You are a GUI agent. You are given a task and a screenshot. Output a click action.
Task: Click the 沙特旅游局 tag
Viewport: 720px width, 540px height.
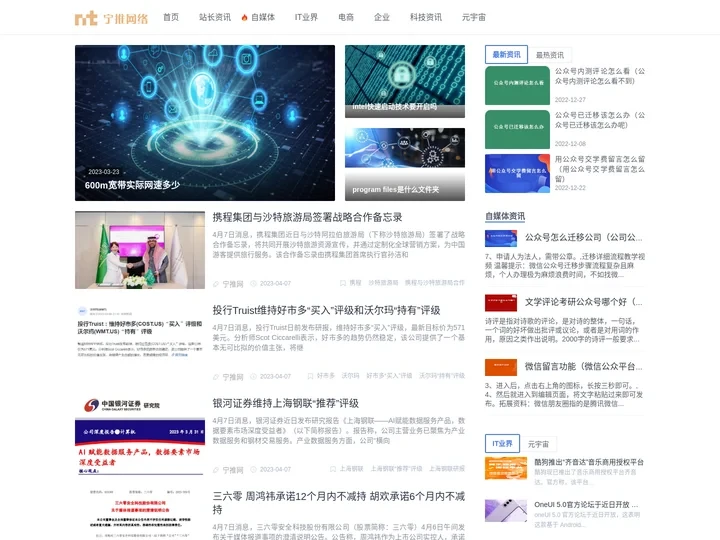(x=383, y=283)
